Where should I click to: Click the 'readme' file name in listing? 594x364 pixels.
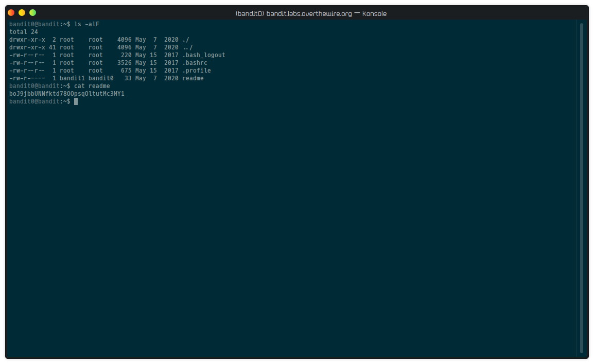[193, 78]
